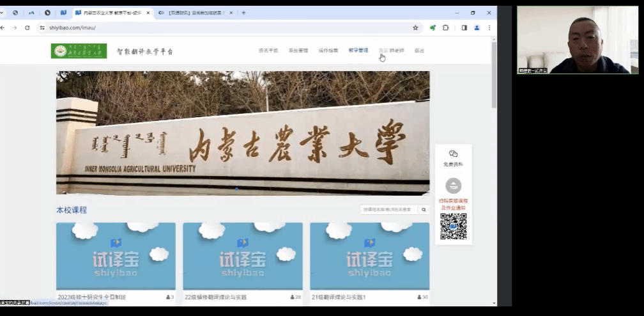Reload the page with the refresh icon
Image resolution: width=644 pixels, height=316 pixels.
pos(27,28)
